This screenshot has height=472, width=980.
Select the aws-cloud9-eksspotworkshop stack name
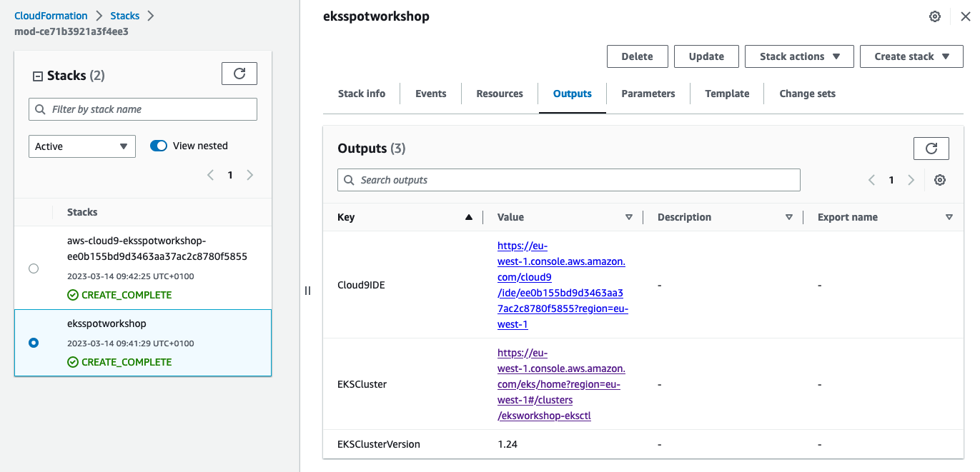pyautogui.click(x=157, y=248)
